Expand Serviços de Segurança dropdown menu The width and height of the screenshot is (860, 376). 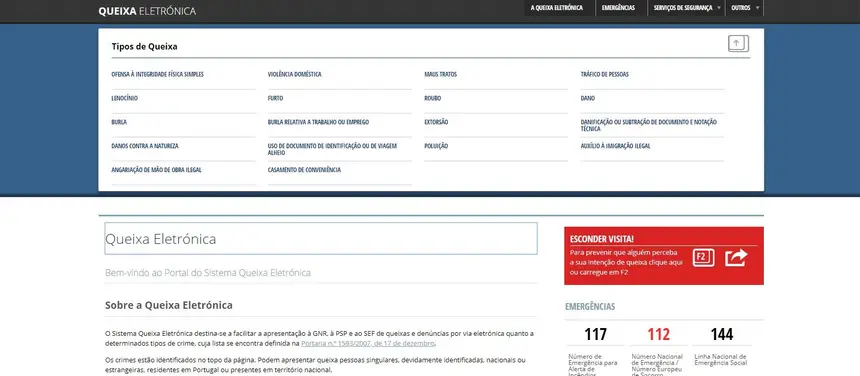pyautogui.click(x=687, y=8)
